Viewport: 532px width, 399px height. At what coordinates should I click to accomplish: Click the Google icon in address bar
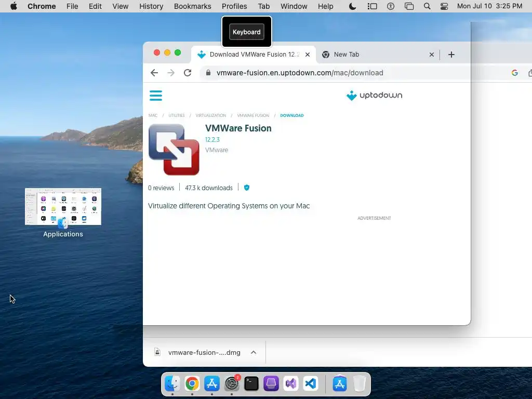point(515,73)
